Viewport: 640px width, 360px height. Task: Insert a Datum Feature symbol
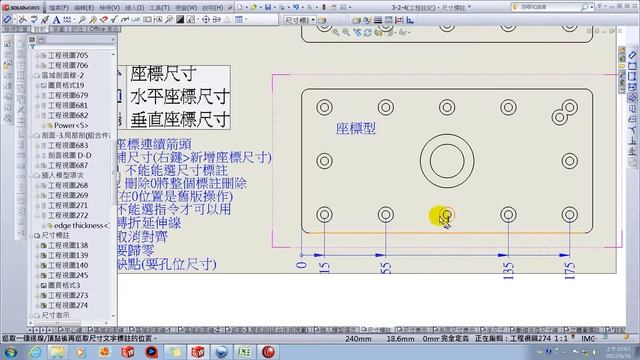tap(158, 19)
